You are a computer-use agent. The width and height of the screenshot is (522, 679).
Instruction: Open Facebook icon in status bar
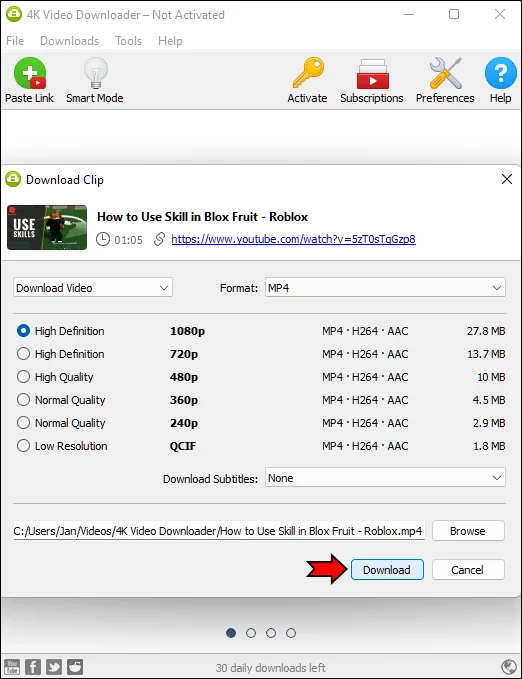(33, 667)
